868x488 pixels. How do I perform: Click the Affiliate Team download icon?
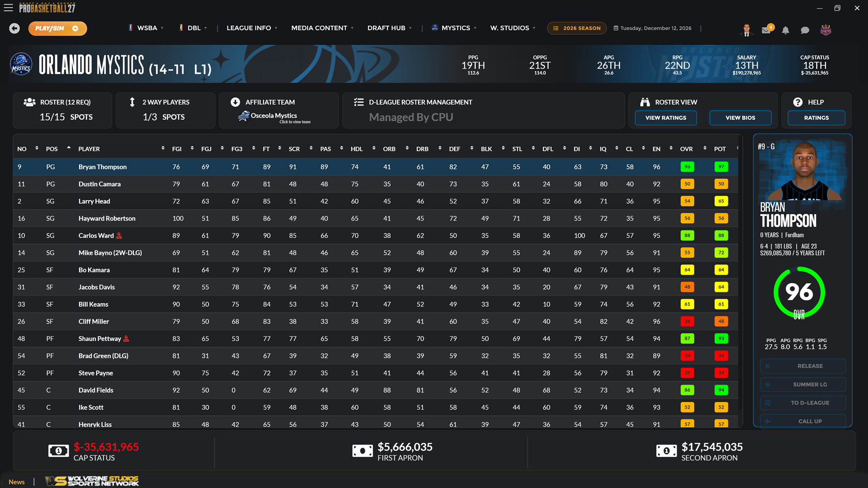tap(235, 102)
